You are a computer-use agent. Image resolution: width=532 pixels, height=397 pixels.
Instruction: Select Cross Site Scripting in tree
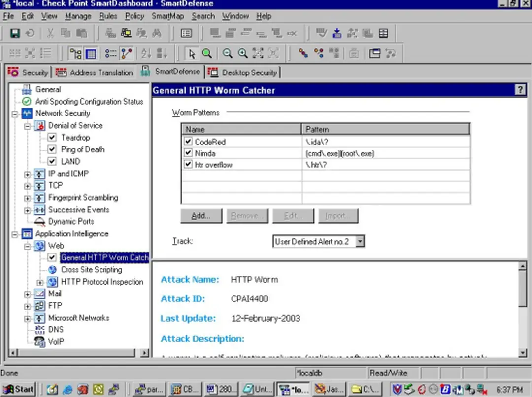pos(91,270)
